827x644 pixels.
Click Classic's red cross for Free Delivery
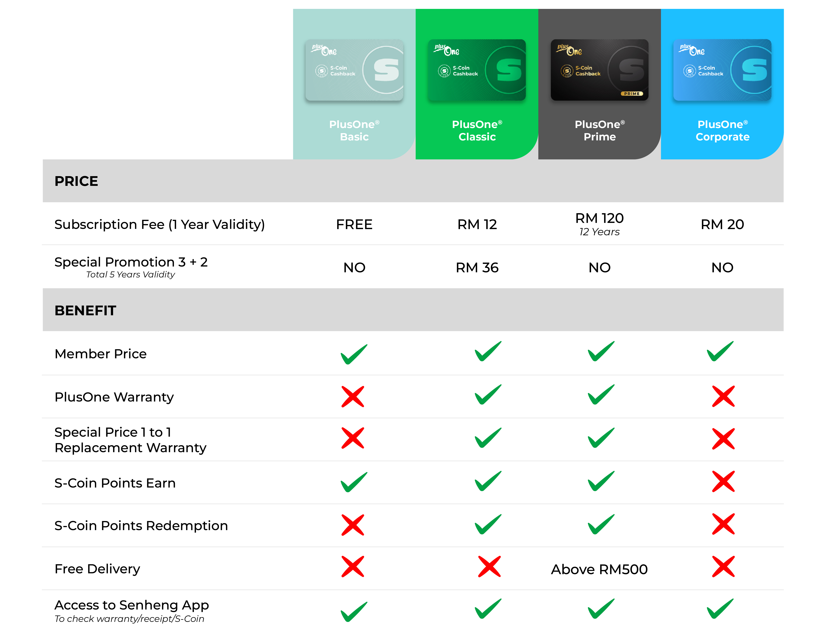click(x=489, y=566)
